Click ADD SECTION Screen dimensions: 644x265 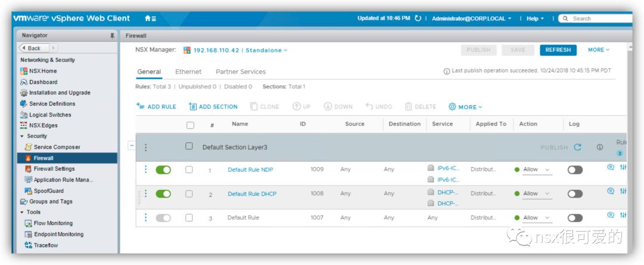[213, 106]
